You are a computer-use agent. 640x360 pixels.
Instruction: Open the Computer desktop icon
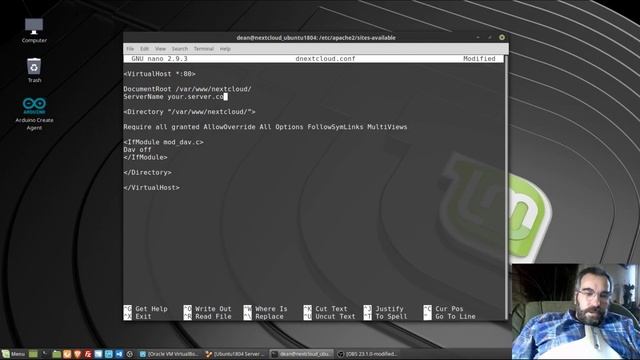(x=34, y=30)
